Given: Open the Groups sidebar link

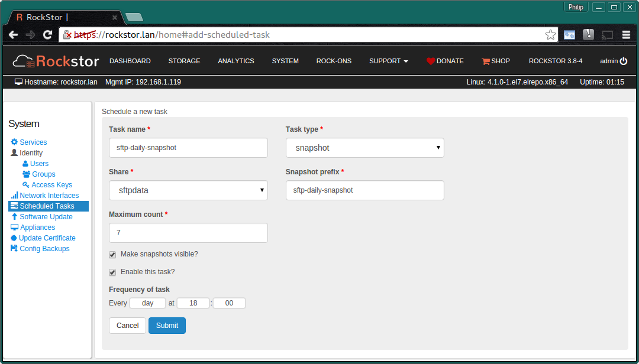Looking at the screenshot, I should (x=44, y=174).
